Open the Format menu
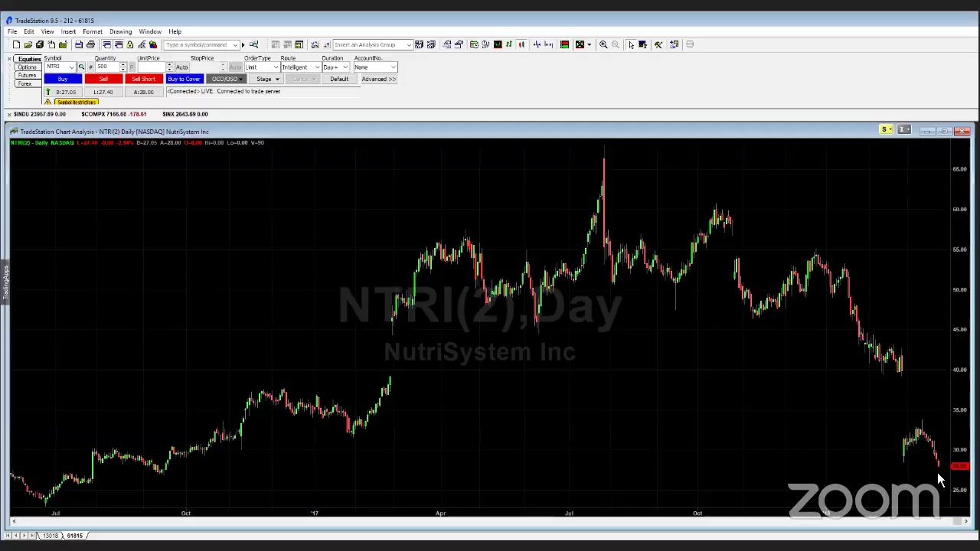This screenshot has height=551, width=980. tap(93, 31)
